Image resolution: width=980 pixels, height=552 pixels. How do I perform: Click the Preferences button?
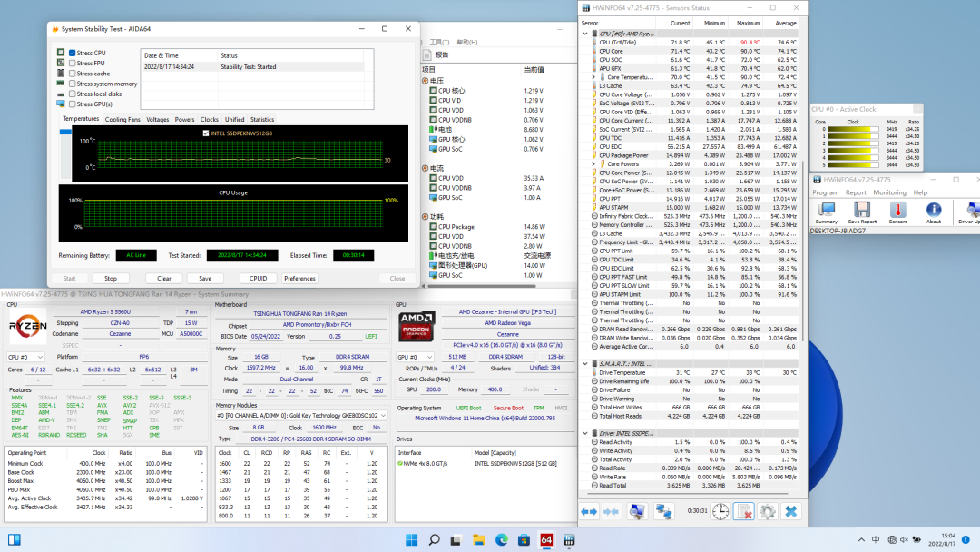(x=299, y=279)
